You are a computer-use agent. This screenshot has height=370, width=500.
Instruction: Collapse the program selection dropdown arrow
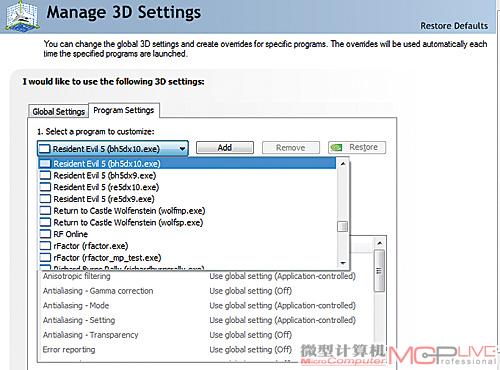click(x=182, y=149)
